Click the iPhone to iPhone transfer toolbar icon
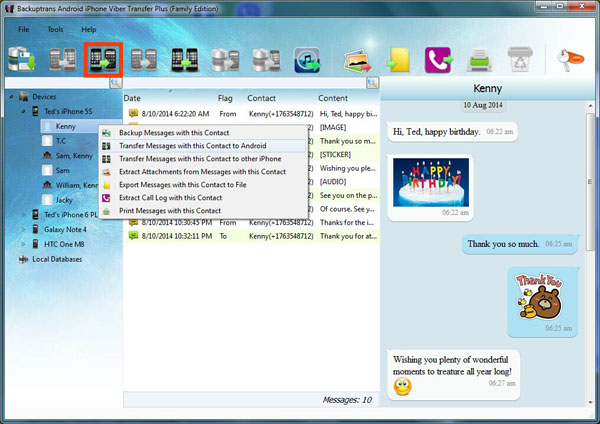Viewport: 600px width, 424px height. [x=184, y=60]
